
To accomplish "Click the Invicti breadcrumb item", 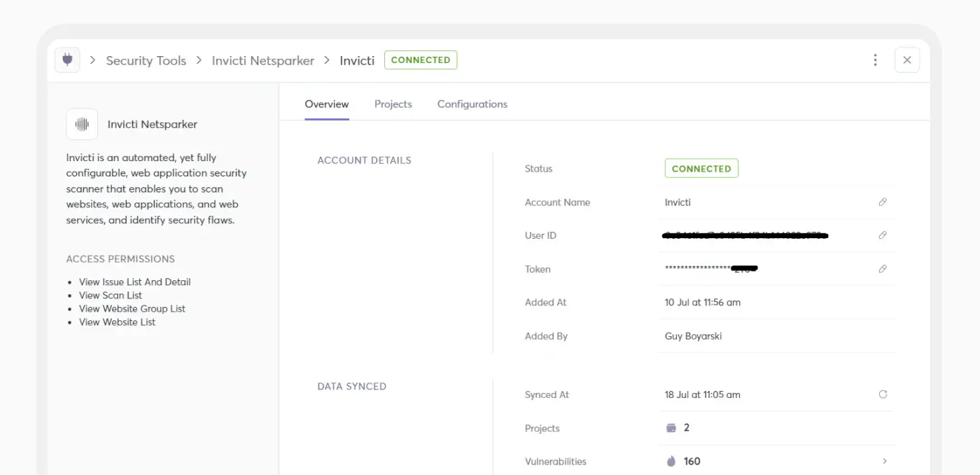I will point(357,60).
